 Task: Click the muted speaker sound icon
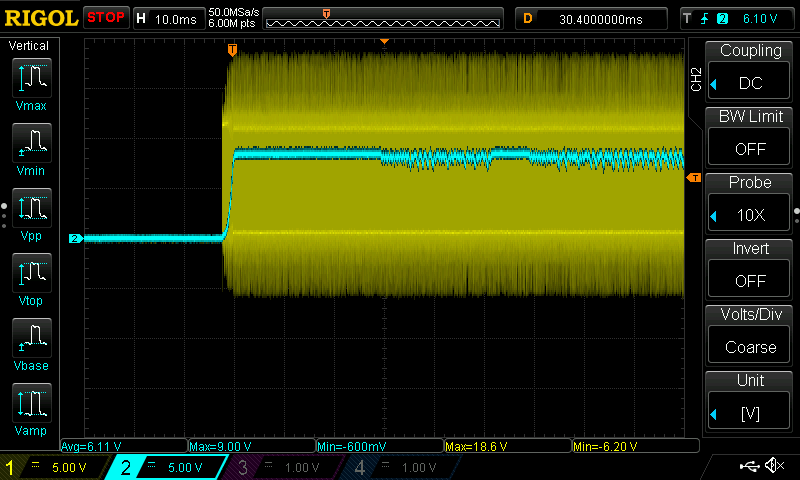pyautogui.click(x=774, y=465)
